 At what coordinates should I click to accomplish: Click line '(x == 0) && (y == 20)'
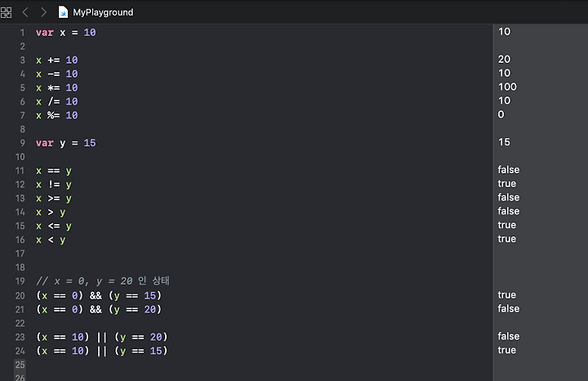pos(99,310)
